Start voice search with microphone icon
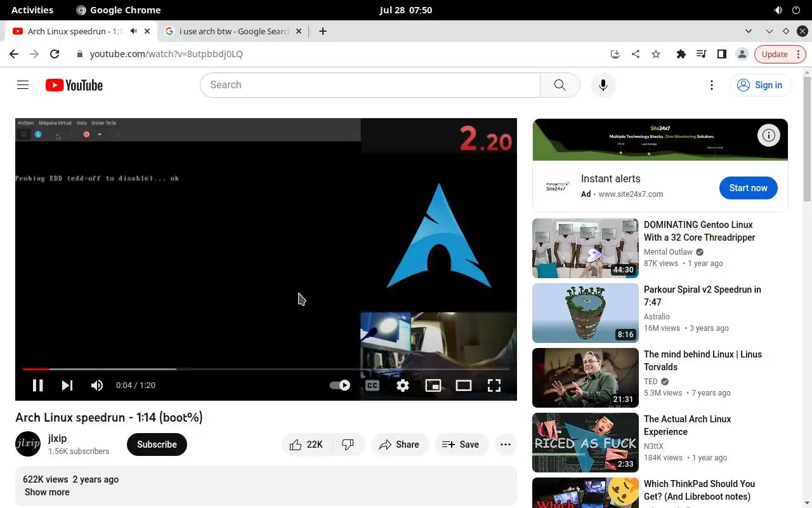Image resolution: width=812 pixels, height=508 pixels. [x=603, y=85]
